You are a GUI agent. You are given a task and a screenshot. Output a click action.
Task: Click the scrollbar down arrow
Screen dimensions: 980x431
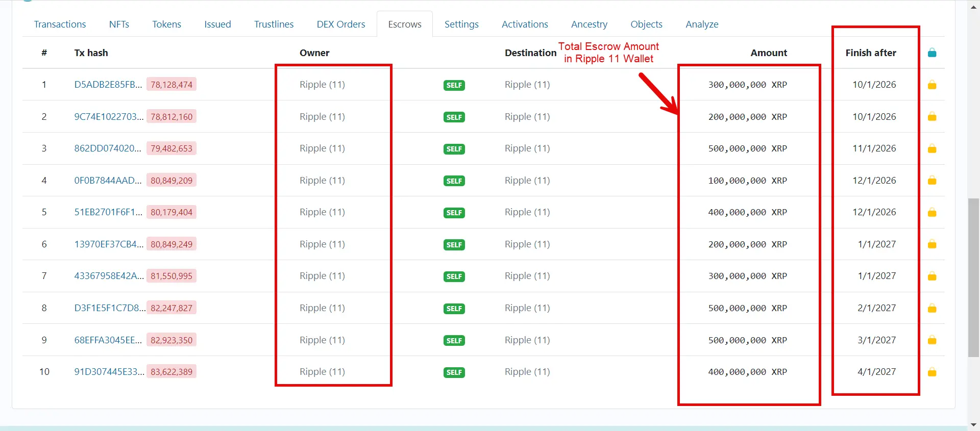coord(974,424)
